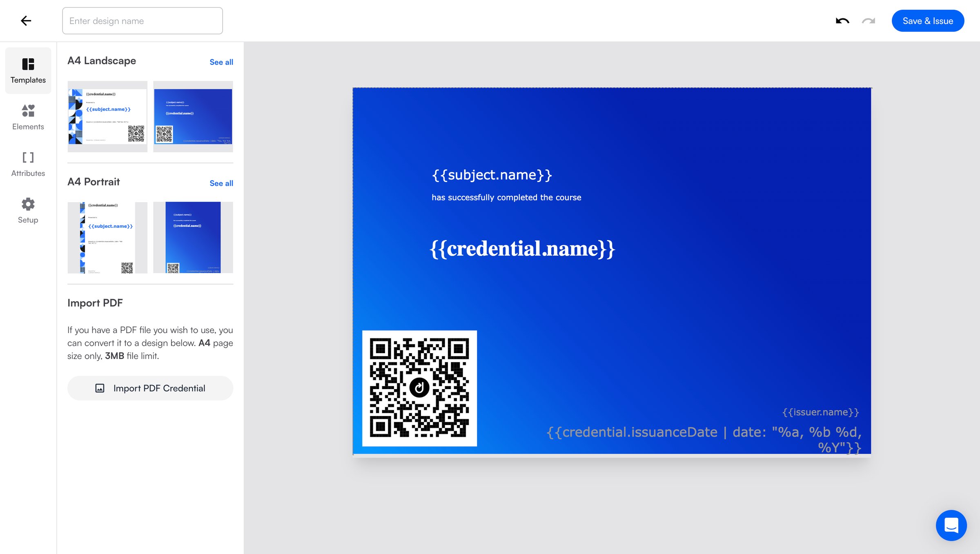Click the image icon on Import PDF button

pos(100,388)
